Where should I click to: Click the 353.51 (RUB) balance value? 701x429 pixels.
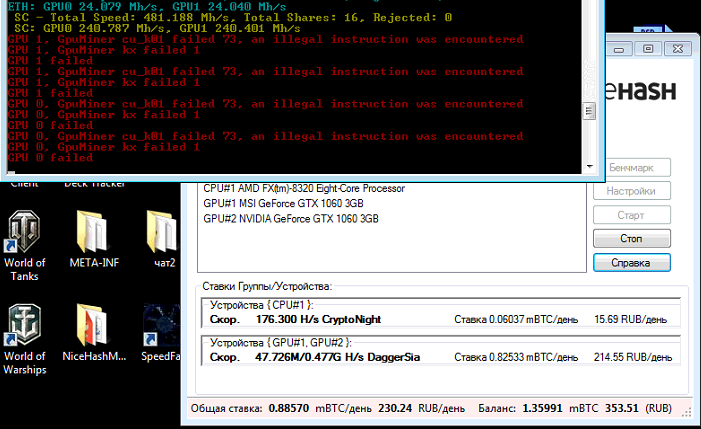tap(638, 408)
